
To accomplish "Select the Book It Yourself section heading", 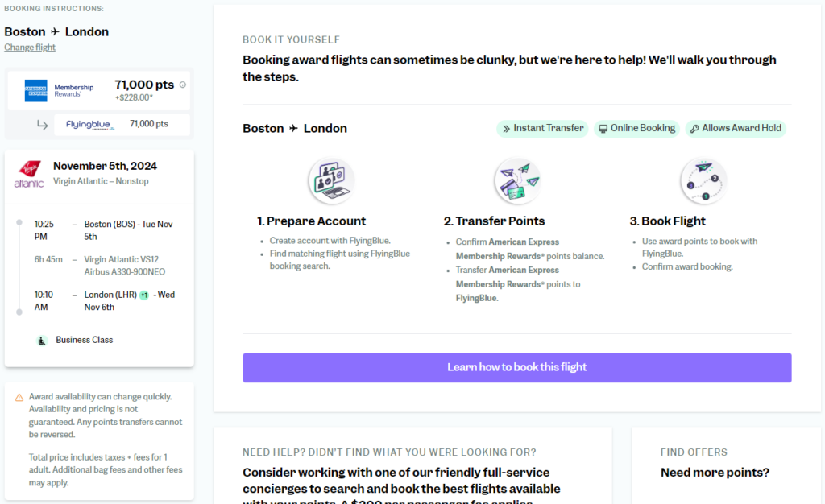I will click(291, 39).
